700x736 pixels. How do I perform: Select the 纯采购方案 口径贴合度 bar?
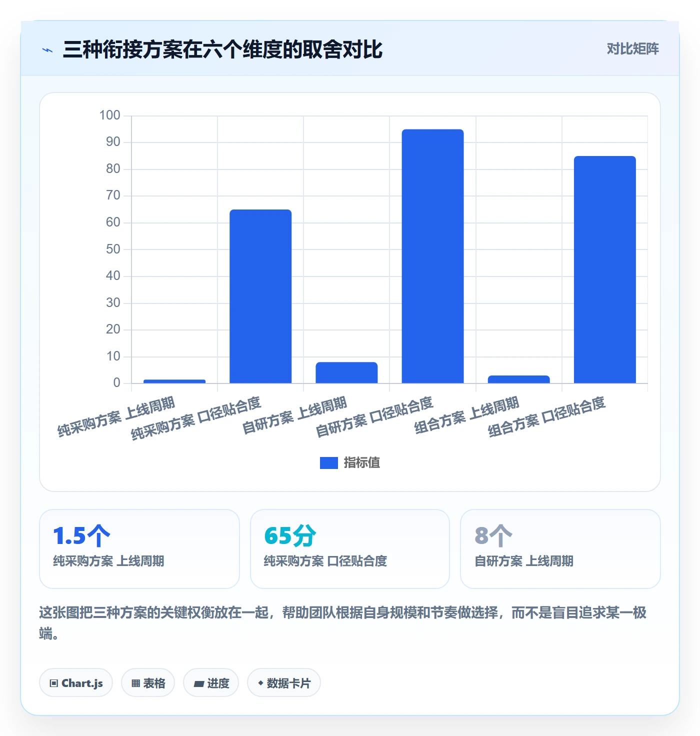coord(260,296)
